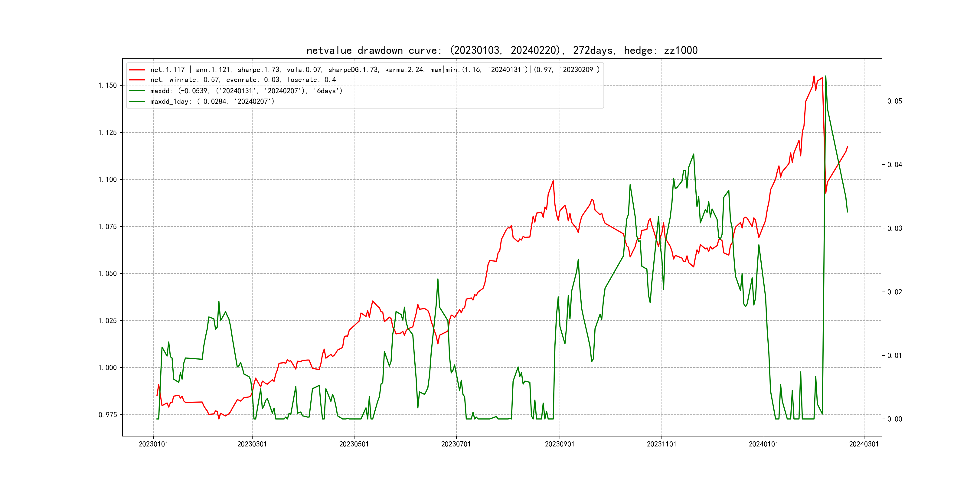
Task: Click the first red legend line sample
Action: coord(137,70)
